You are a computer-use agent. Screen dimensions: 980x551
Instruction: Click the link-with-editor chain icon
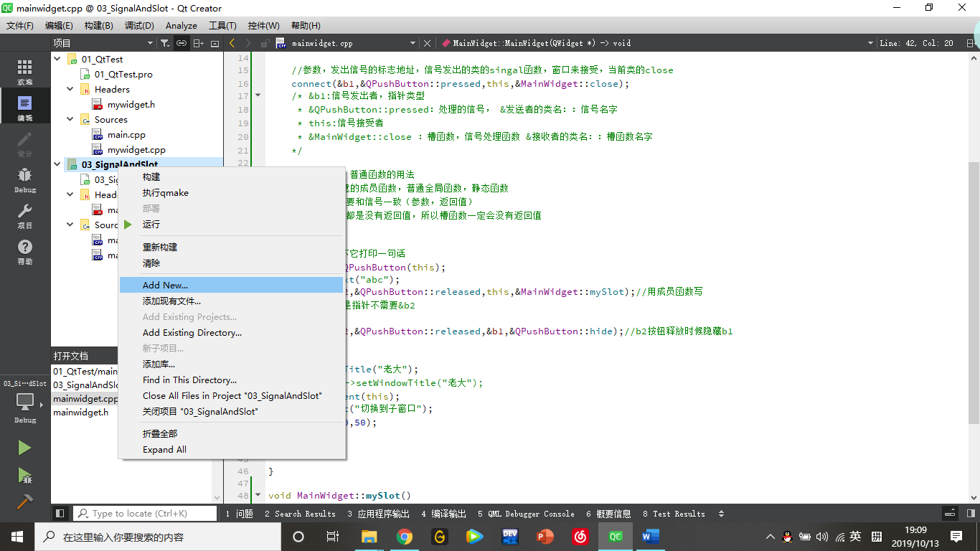[182, 43]
